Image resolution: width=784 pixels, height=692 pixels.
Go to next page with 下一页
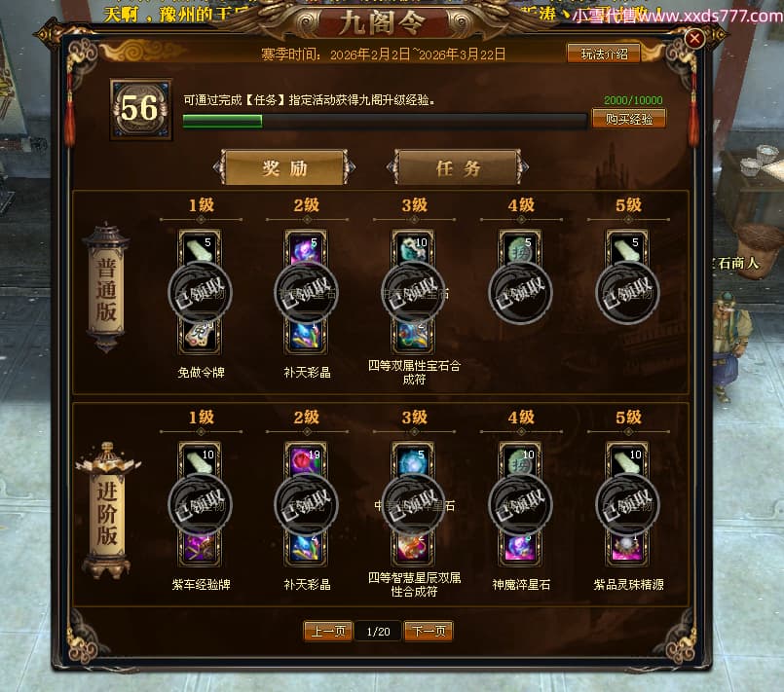(x=429, y=631)
